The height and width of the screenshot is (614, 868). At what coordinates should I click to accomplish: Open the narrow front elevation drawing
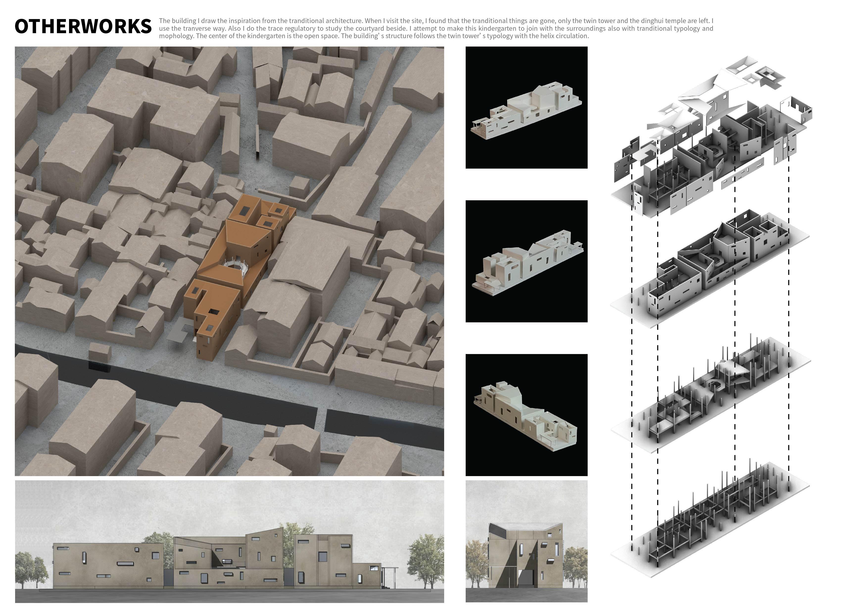click(526, 541)
